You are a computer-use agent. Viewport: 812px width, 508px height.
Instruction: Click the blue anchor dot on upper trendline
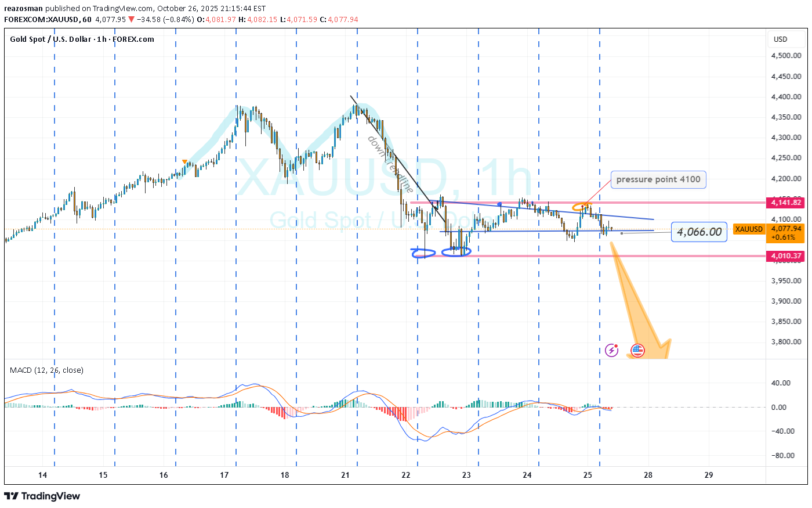[499, 204]
